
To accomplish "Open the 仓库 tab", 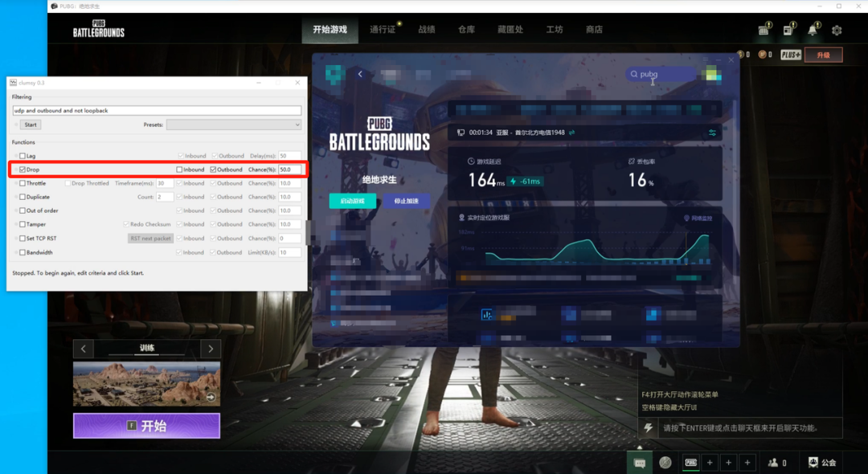I will 466,29.
